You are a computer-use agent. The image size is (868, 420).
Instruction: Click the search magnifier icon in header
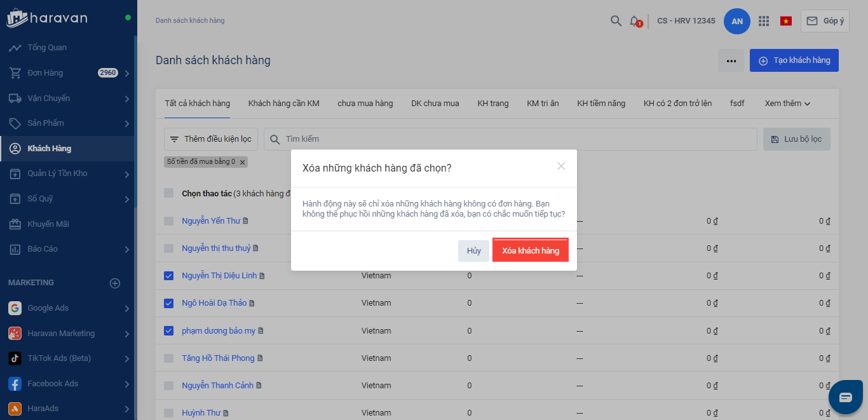pos(616,21)
